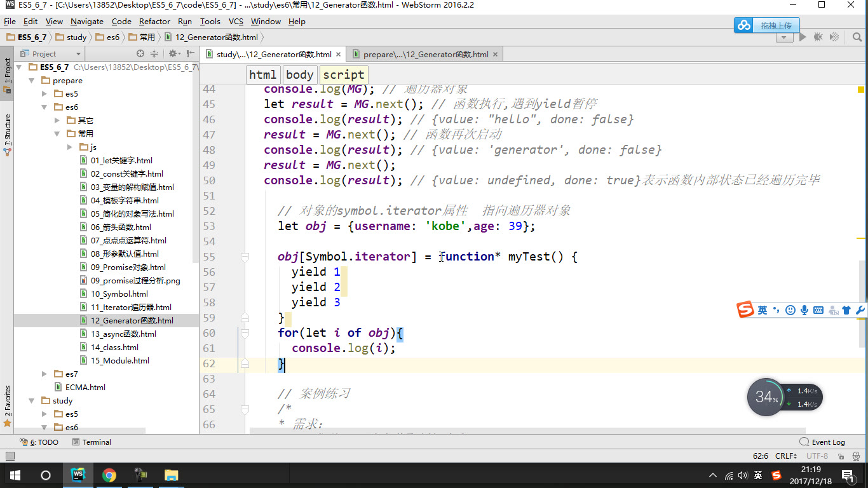Click the Run triangle in the toolbar

coord(803,37)
